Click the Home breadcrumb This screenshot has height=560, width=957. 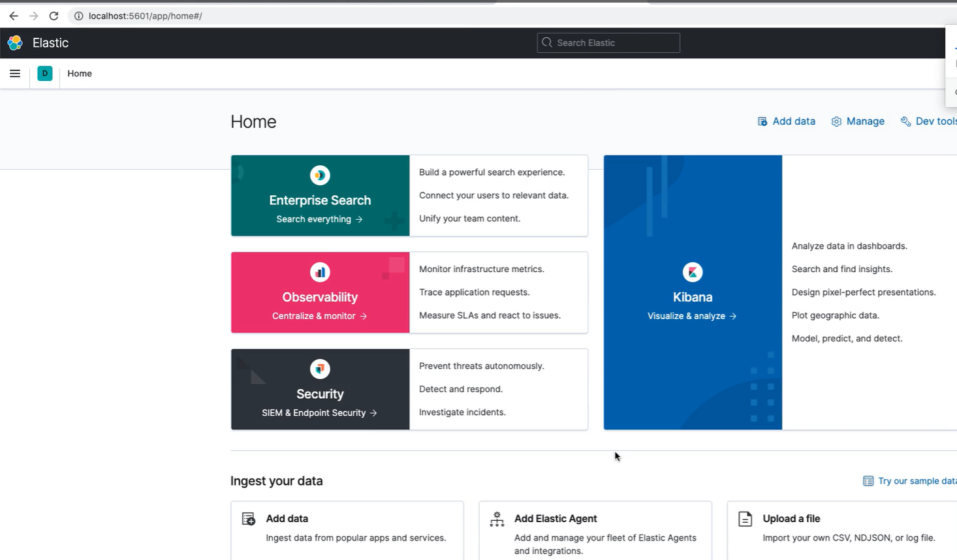tap(80, 74)
